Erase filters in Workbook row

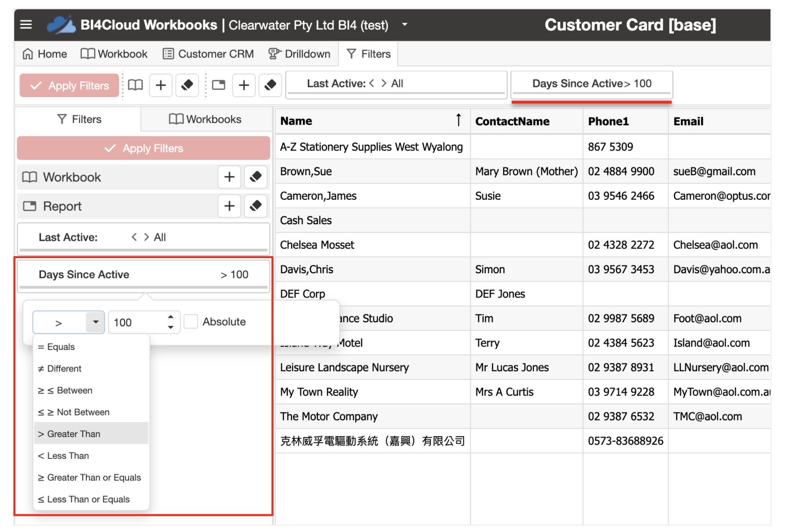pos(256,177)
